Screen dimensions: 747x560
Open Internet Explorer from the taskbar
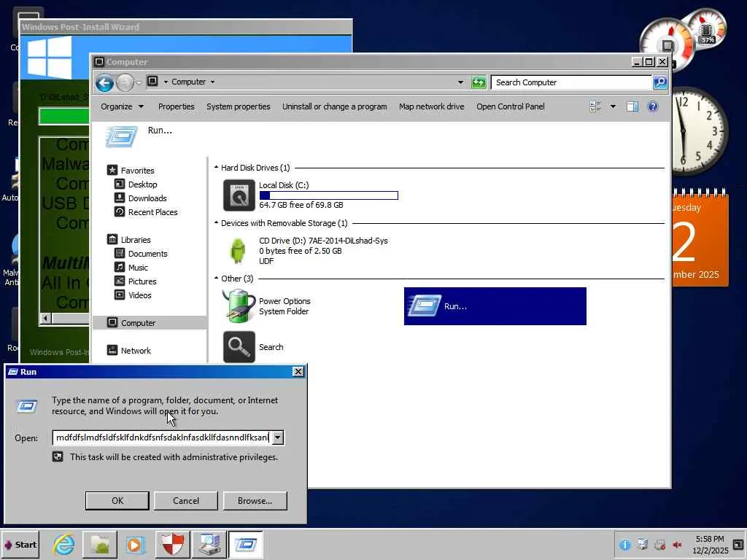point(64,544)
